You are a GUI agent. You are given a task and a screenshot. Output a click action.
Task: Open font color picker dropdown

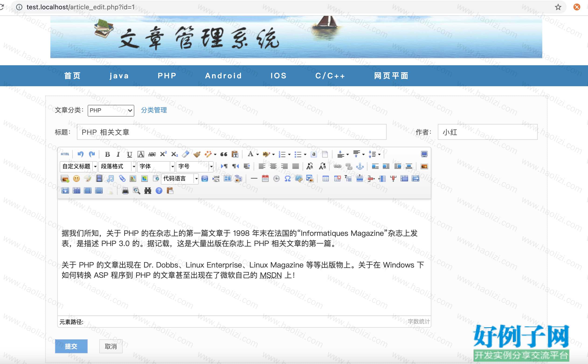pyautogui.click(x=257, y=154)
